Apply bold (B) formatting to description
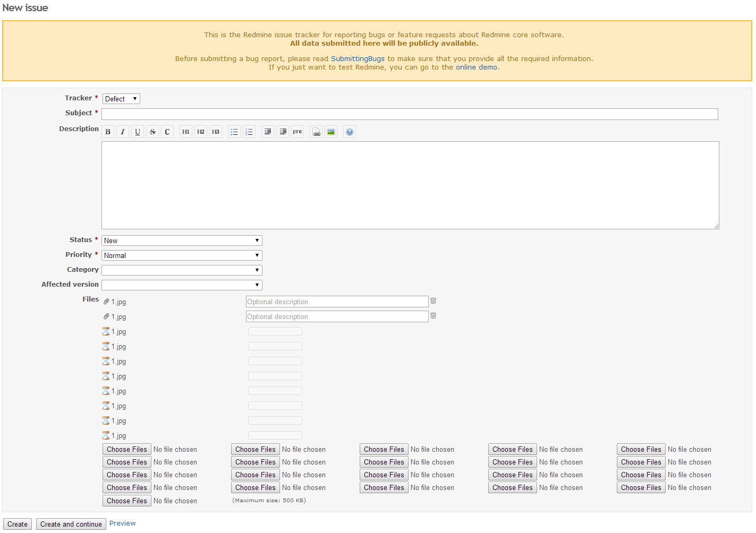The width and height of the screenshot is (756, 533). [108, 132]
